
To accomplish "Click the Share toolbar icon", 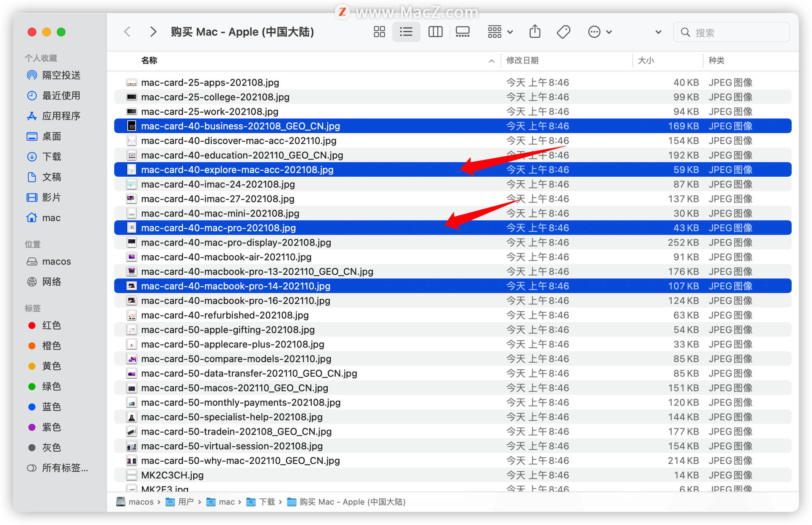I will point(535,32).
